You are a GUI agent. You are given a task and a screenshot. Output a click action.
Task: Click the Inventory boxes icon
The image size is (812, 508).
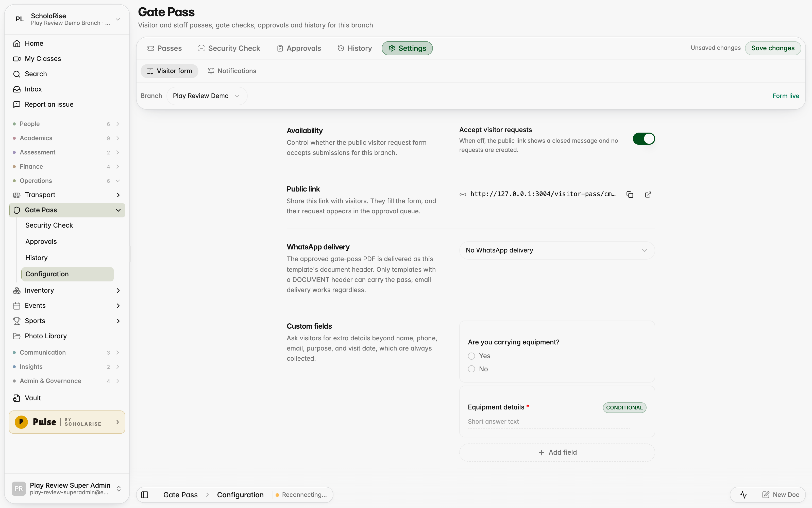point(17,290)
